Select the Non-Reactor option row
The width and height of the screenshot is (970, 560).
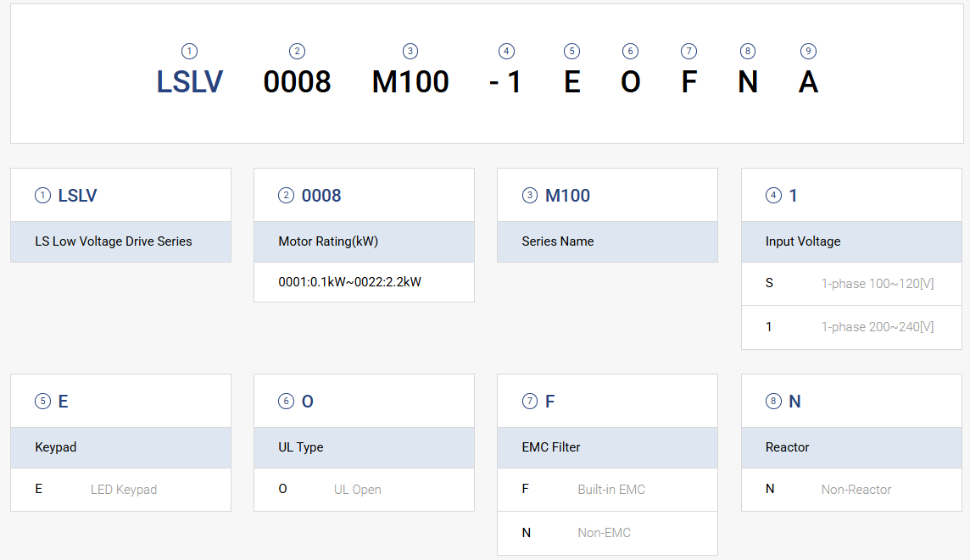pos(851,490)
